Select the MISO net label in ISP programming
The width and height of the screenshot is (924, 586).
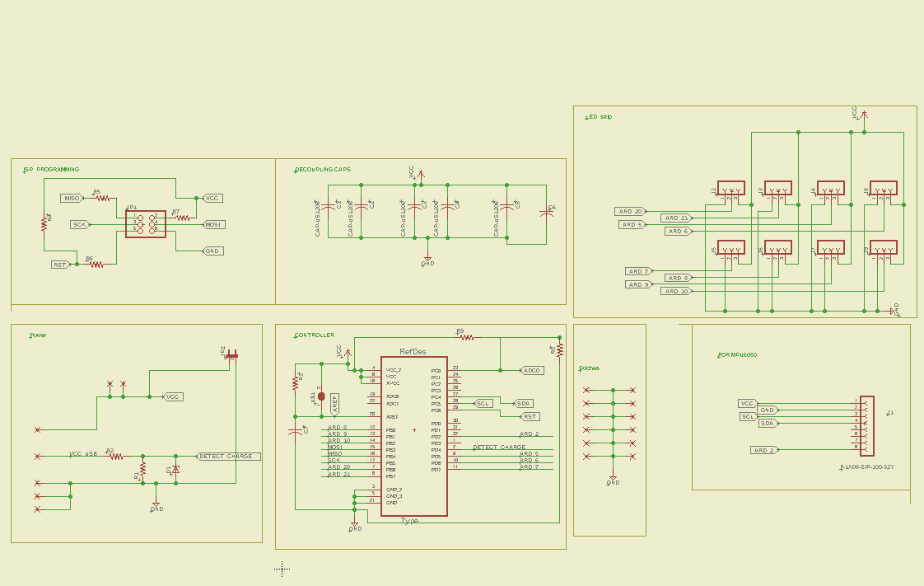click(72, 198)
